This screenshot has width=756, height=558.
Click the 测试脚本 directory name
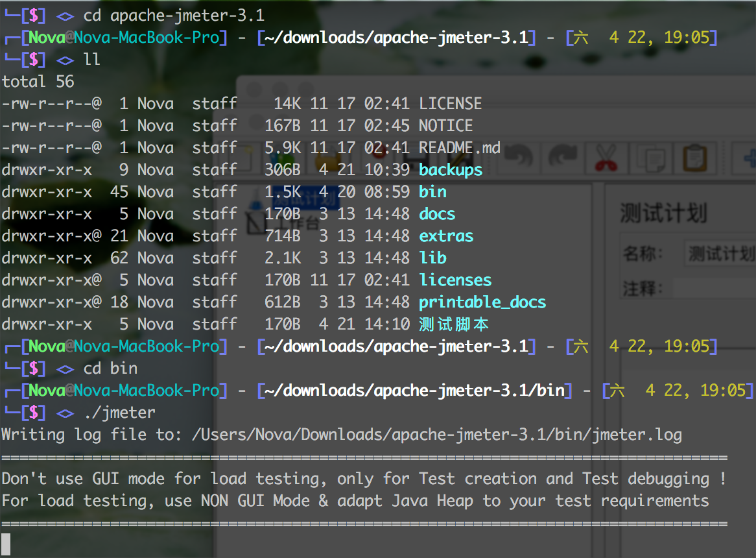point(454,324)
